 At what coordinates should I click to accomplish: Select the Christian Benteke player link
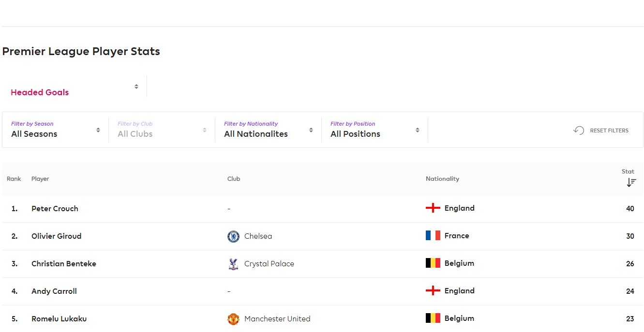point(64,264)
